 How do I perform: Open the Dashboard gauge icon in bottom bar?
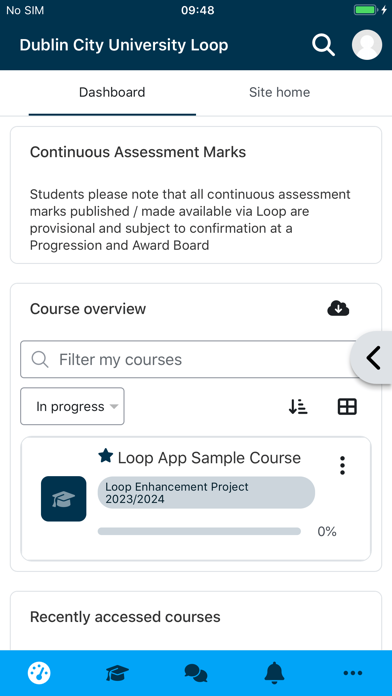(x=39, y=673)
